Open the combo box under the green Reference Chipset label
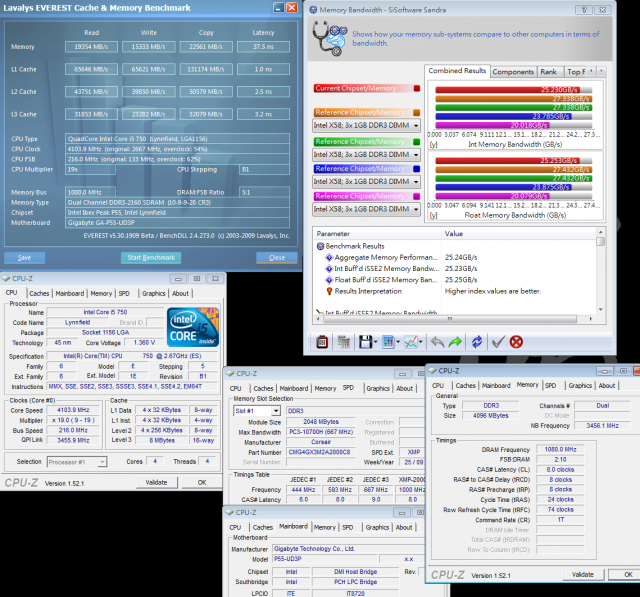Screen dimensions: 640x597 coord(367,155)
